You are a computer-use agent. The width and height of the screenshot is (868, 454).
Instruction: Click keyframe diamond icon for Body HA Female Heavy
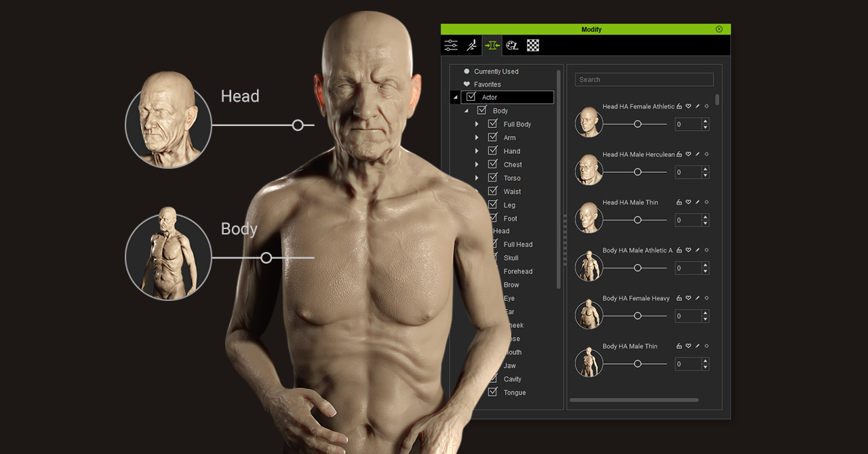(x=707, y=298)
